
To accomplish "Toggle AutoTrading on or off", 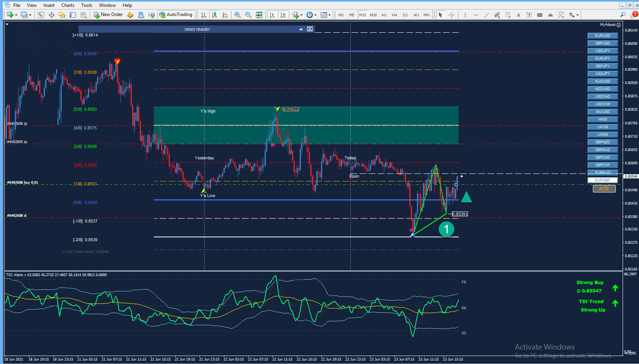I will click(176, 15).
